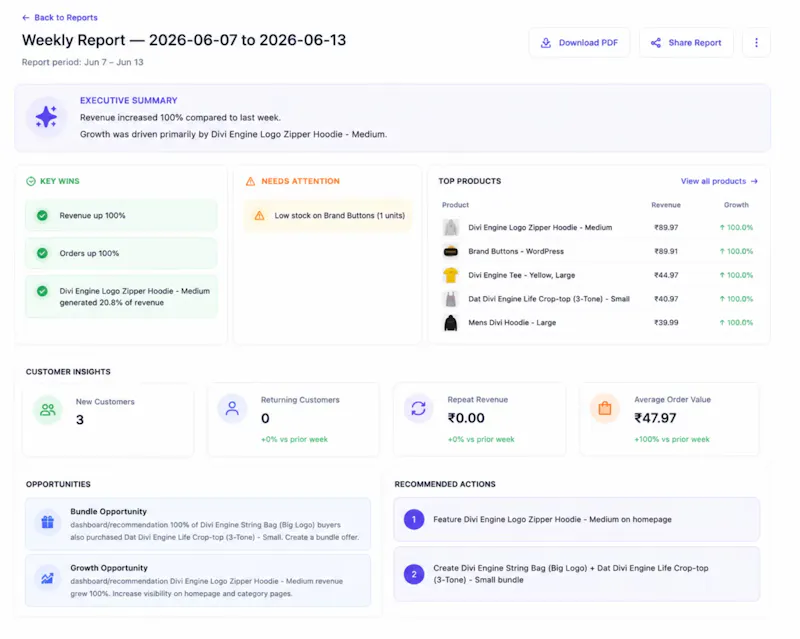Open the Bundle Opportunity card title
This screenshot has width=800, height=639.
click(x=108, y=511)
